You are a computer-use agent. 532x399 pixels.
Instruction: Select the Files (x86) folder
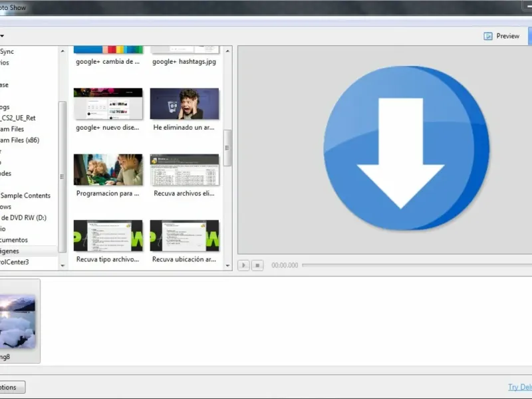[x=20, y=140]
